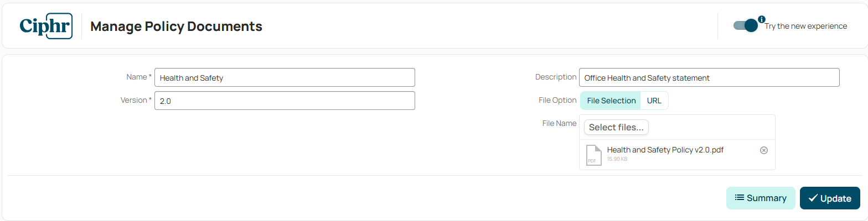Switch to the URL file option
868x221 pixels.
tap(654, 101)
